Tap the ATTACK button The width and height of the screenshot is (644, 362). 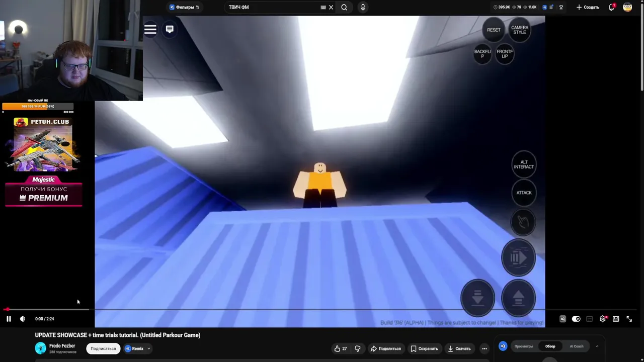[x=524, y=193]
